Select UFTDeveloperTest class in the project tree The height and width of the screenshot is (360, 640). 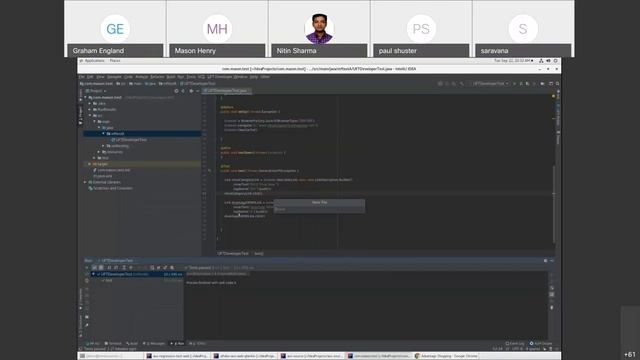coord(129,140)
